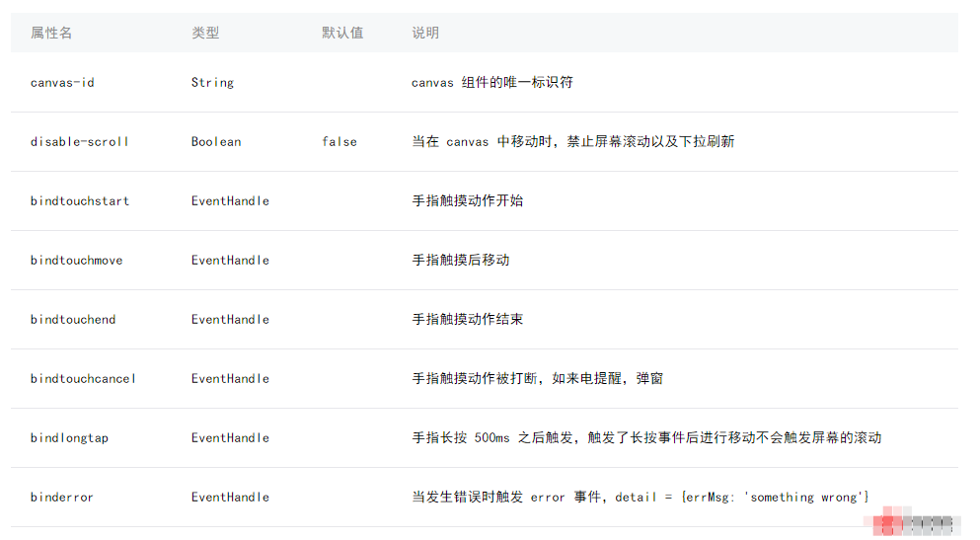980x540 pixels.
Task: Click EventHandle in the bindtouchmove row
Action: coord(230,261)
